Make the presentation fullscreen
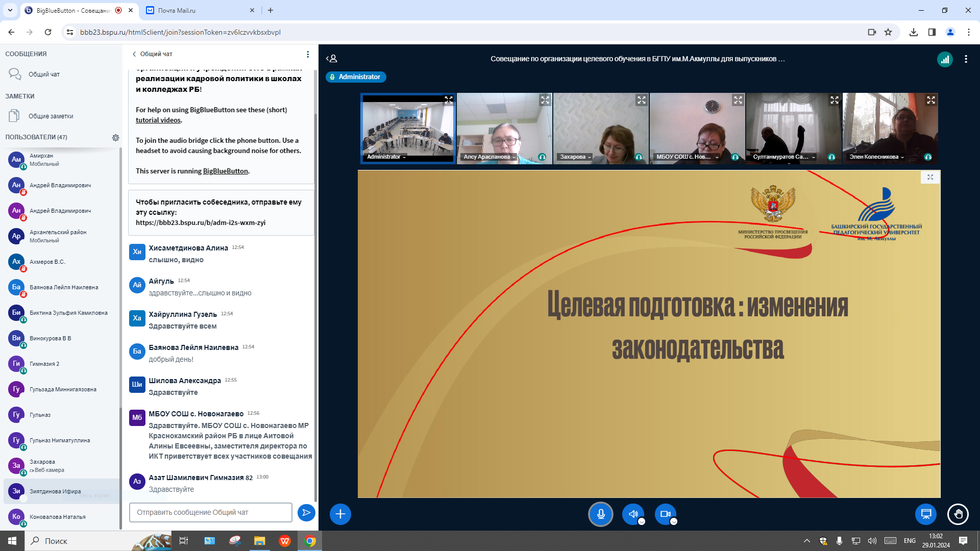The height and width of the screenshot is (551, 980). point(930,177)
